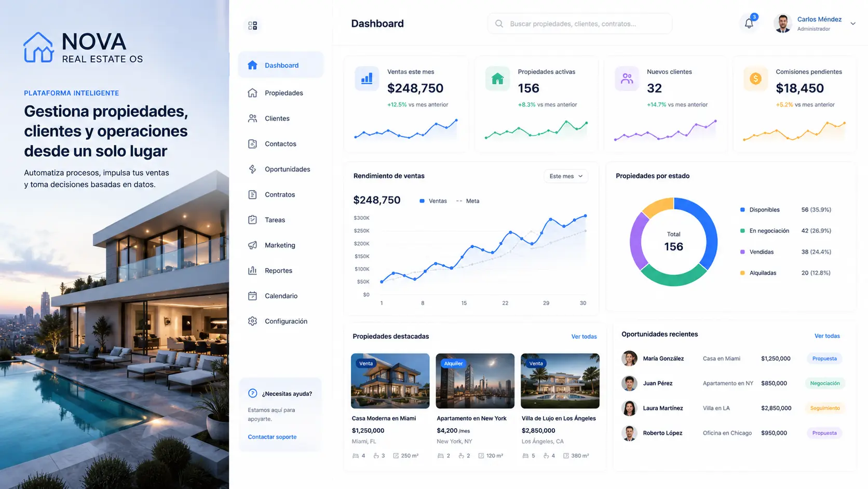Open notifications bell icon
Screen dimensions: 868x489
(749, 23)
